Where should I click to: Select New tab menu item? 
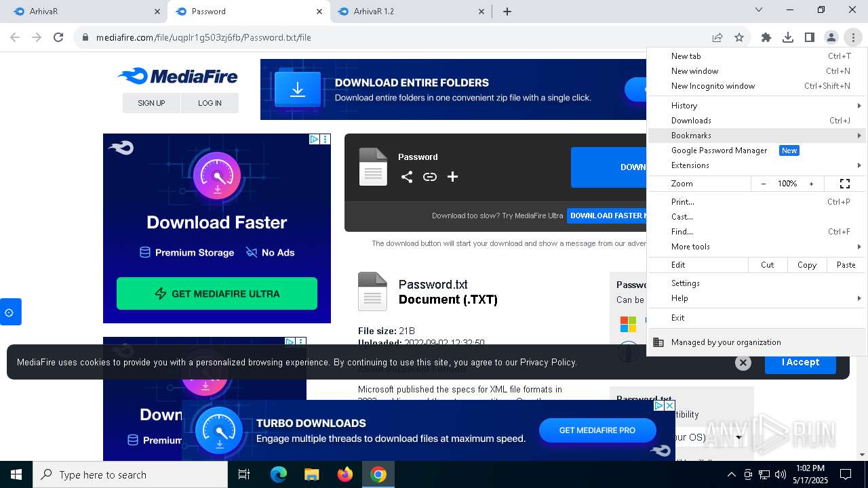757,56
